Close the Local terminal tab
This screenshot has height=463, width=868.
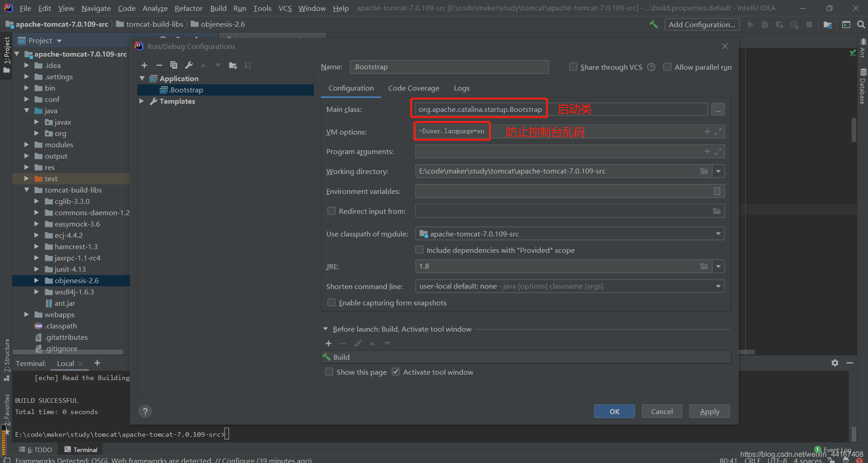(81, 364)
